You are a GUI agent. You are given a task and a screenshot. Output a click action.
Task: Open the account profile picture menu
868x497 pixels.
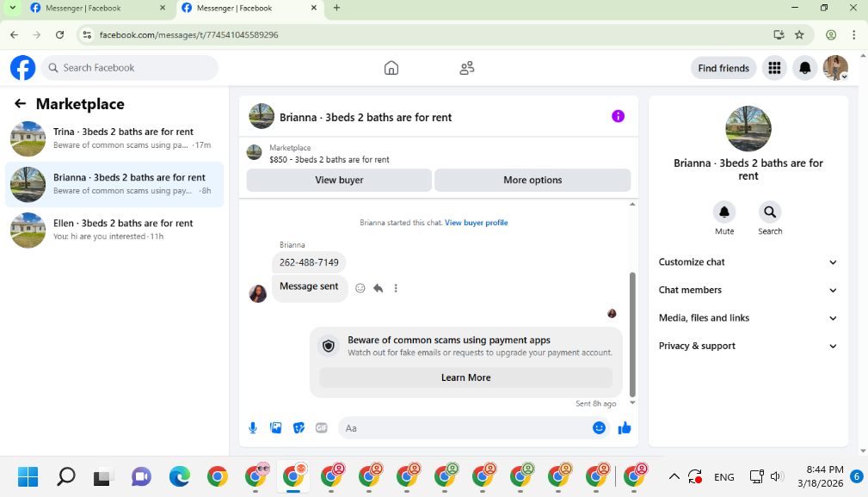[x=835, y=68]
